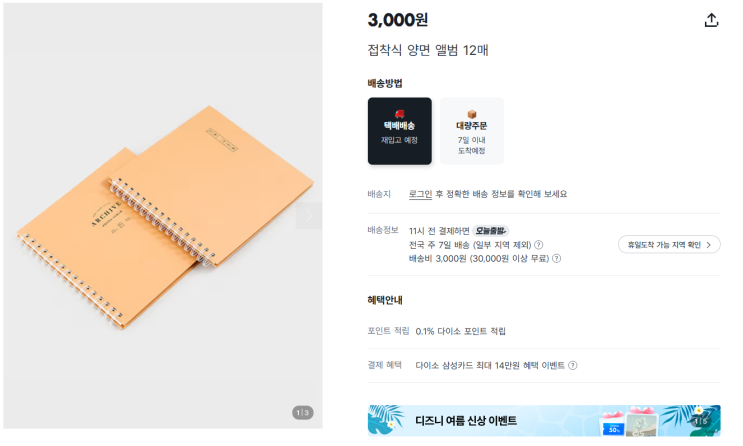The width and height of the screenshot is (743, 446).
Task: Click 다이소 삼성카드 최대 14만원 혜택 이벤트 text
Action: pyautogui.click(x=490, y=365)
